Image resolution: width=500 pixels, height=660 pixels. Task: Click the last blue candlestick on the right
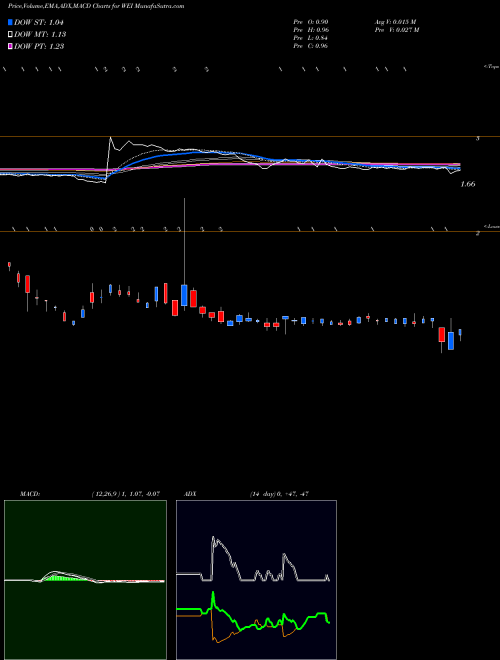pos(460,333)
